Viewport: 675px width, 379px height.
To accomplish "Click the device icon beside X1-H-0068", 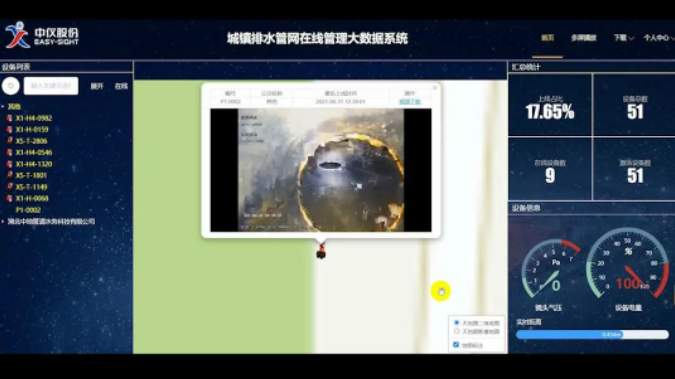I will tap(9, 198).
